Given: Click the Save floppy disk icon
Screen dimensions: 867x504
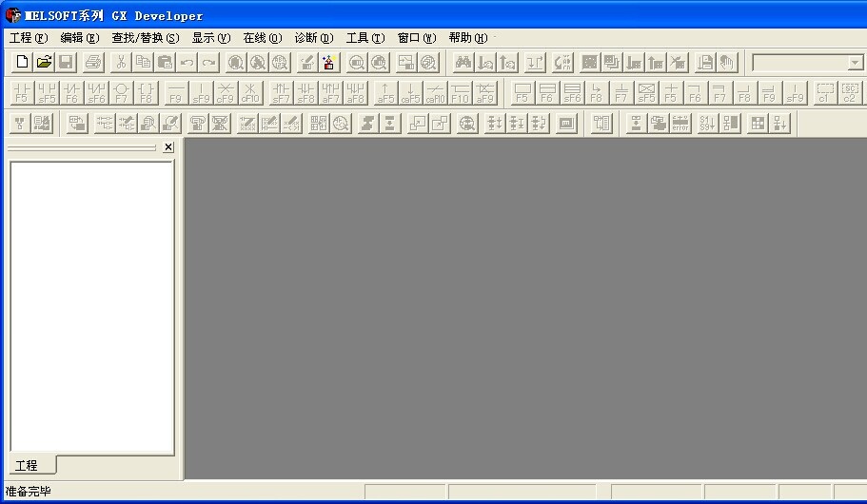Looking at the screenshot, I should click(x=67, y=62).
